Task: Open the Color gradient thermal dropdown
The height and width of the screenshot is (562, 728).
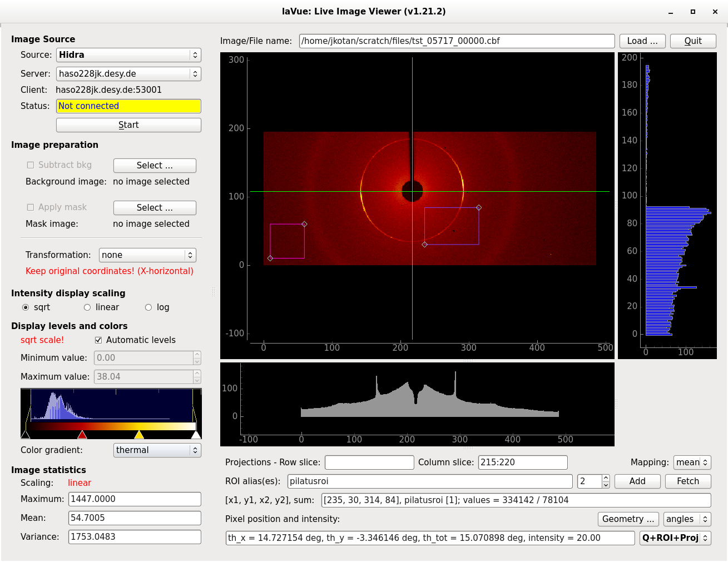Action: pos(157,450)
